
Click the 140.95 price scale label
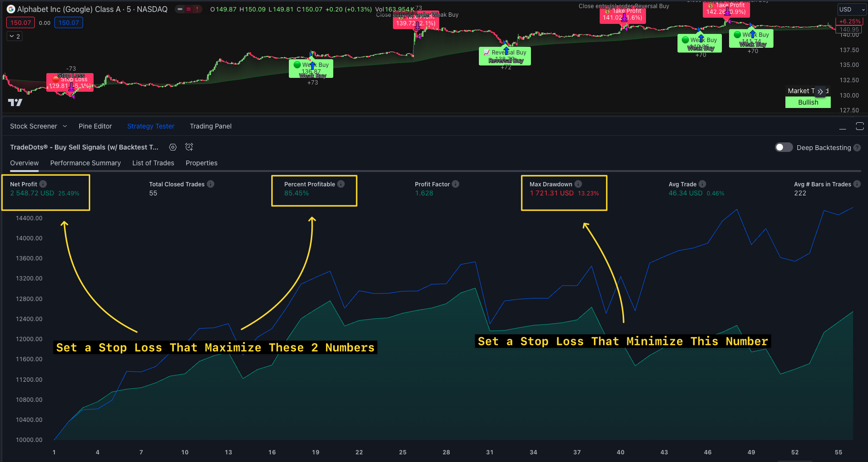[x=850, y=29]
